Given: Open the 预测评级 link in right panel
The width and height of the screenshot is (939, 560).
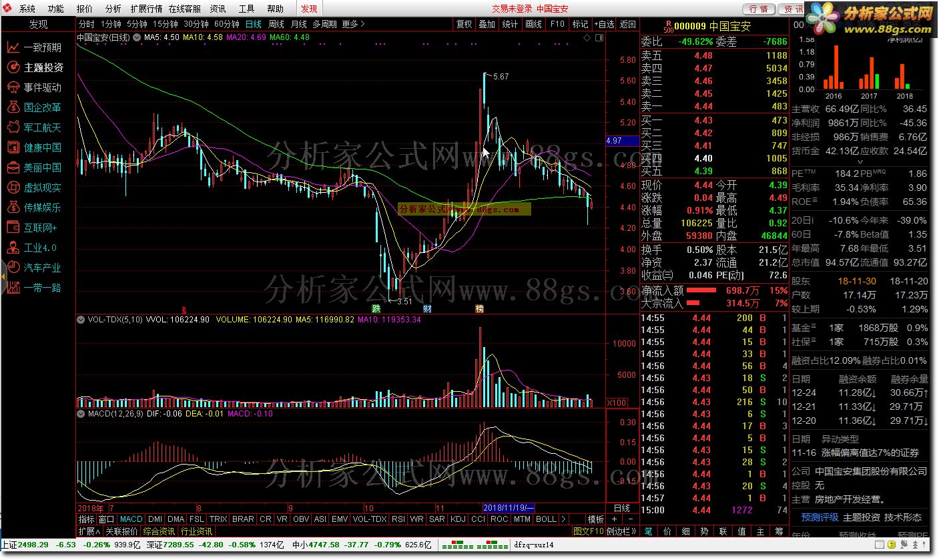Looking at the screenshot, I should point(820,517).
